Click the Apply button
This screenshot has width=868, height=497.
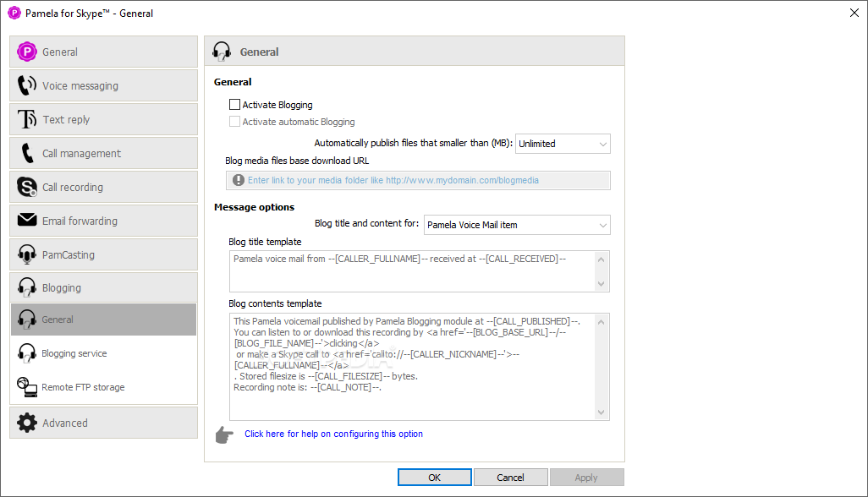pyautogui.click(x=586, y=477)
